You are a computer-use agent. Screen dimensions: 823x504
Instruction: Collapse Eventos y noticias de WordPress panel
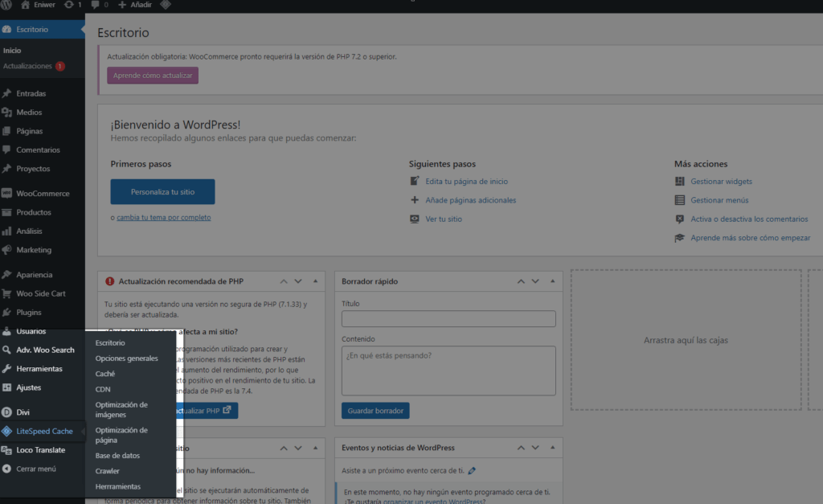[553, 448]
